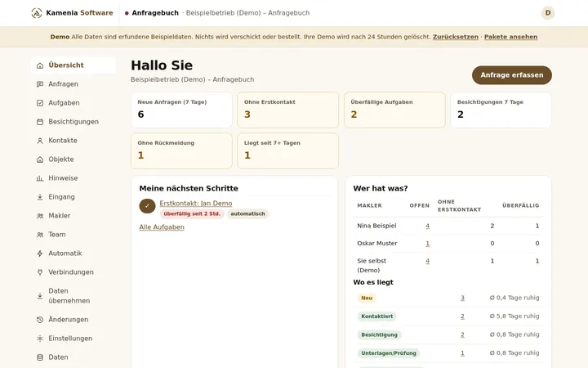Go to Anfragen in the sidebar
Viewport: 588px width, 368px height.
(x=73, y=84)
